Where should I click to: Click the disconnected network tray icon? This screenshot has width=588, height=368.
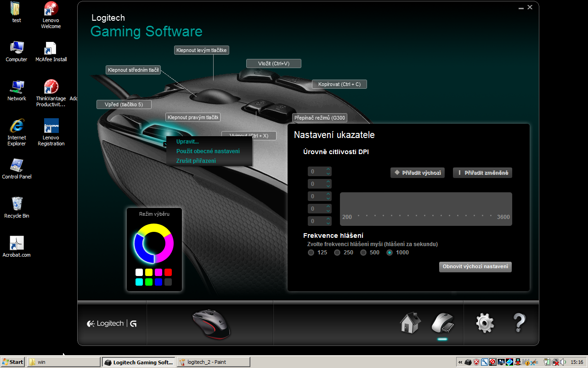(555, 362)
